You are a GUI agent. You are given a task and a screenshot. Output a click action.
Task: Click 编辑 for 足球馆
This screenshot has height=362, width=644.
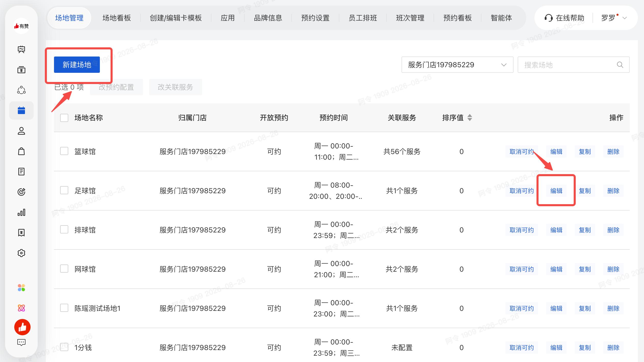click(x=556, y=191)
